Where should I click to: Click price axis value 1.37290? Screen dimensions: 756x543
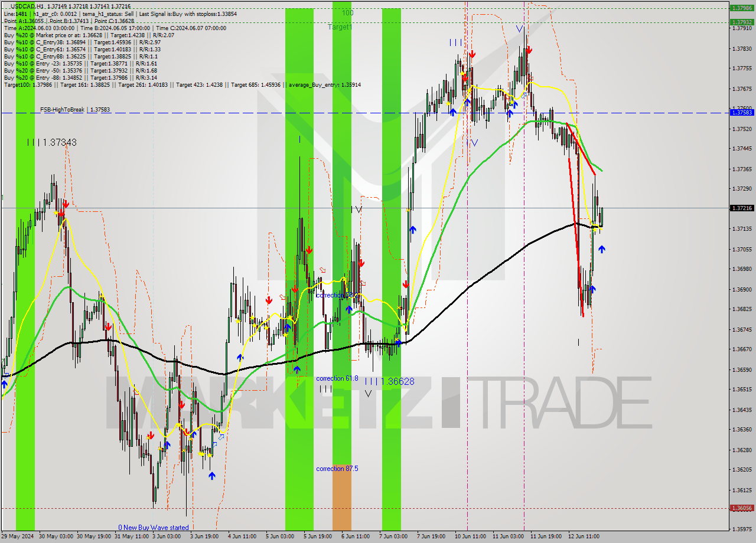[742, 189]
